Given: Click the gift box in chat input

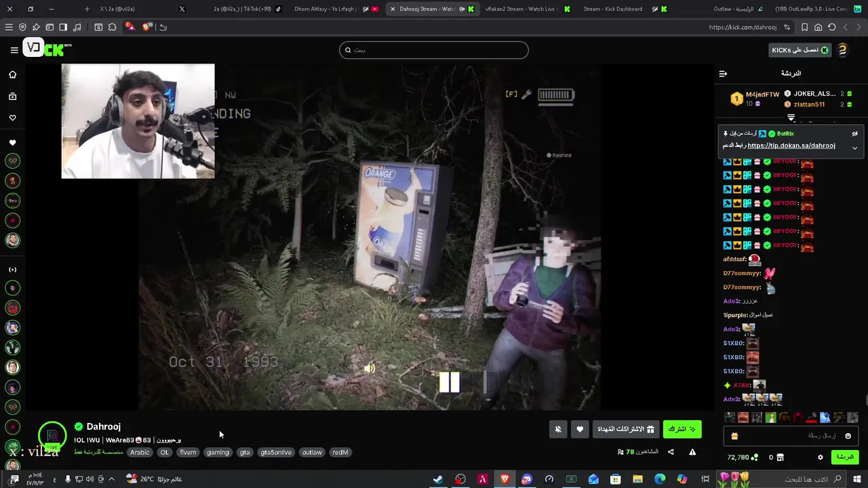Looking at the screenshot, I should click(x=734, y=436).
